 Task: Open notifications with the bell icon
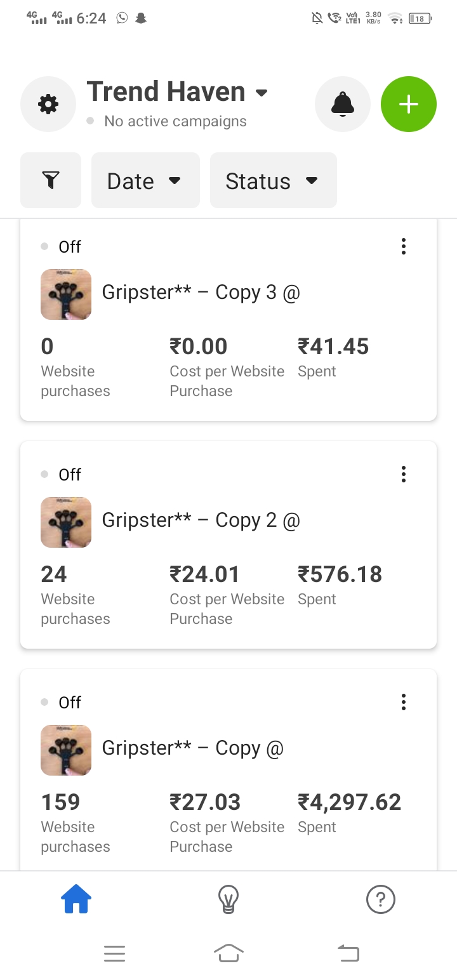(343, 104)
